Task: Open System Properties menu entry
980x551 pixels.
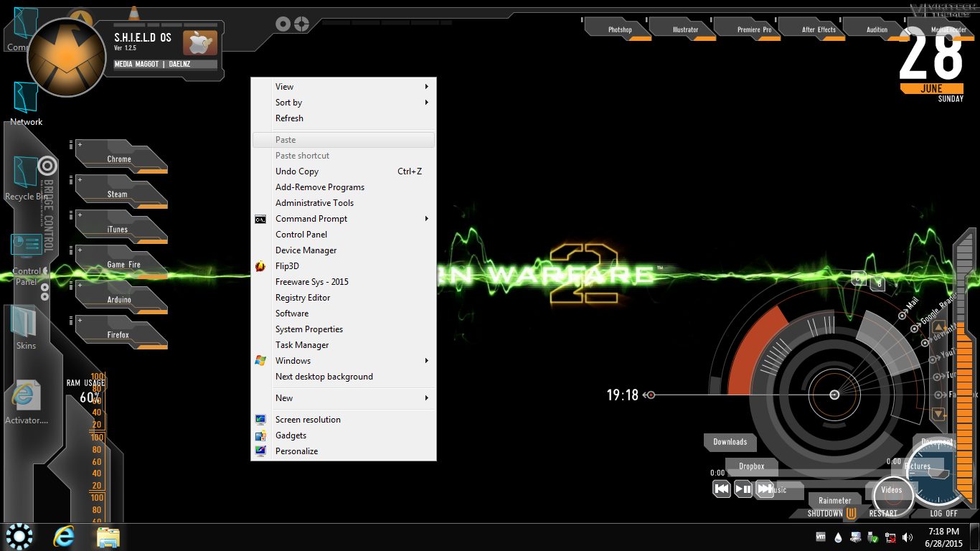Action: (344, 329)
